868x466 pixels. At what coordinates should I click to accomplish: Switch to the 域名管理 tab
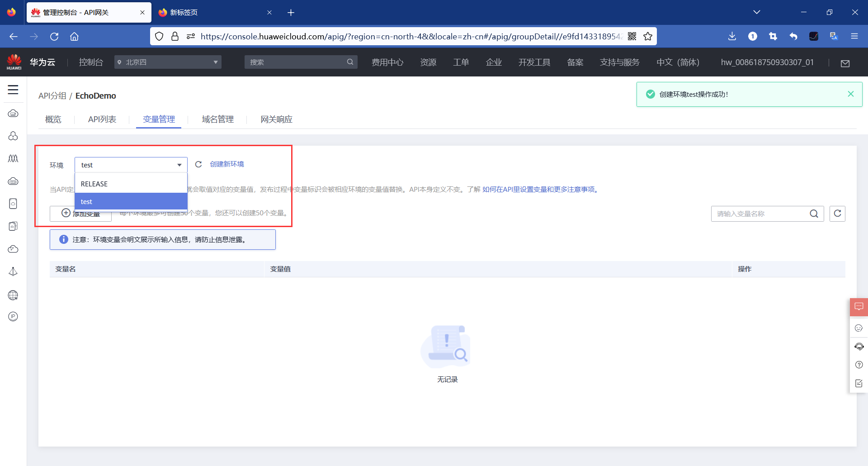click(217, 119)
